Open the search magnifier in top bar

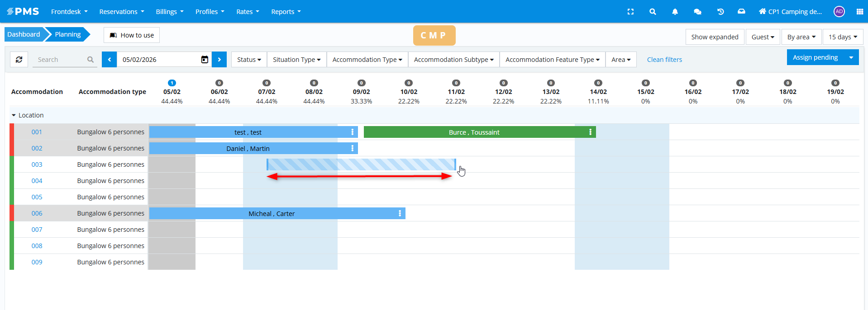coord(653,12)
